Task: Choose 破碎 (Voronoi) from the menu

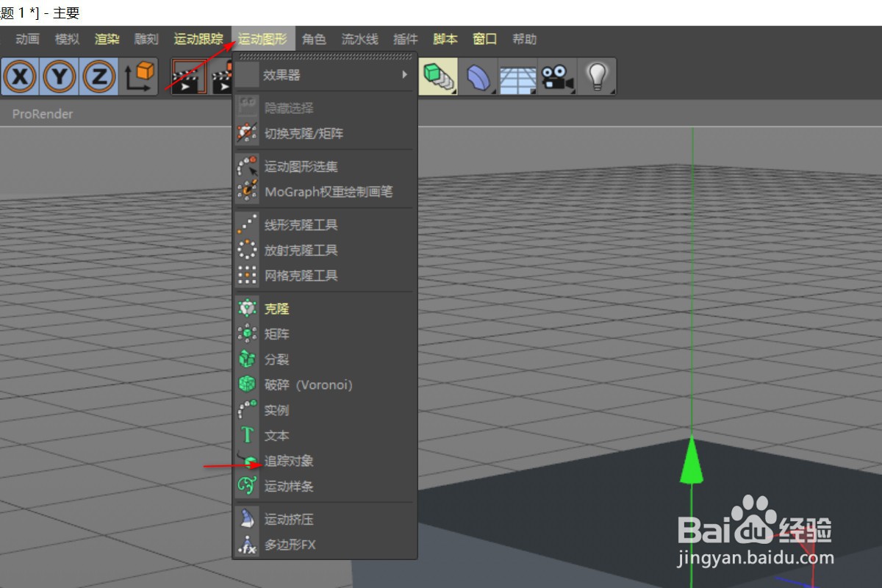Action: coord(309,384)
